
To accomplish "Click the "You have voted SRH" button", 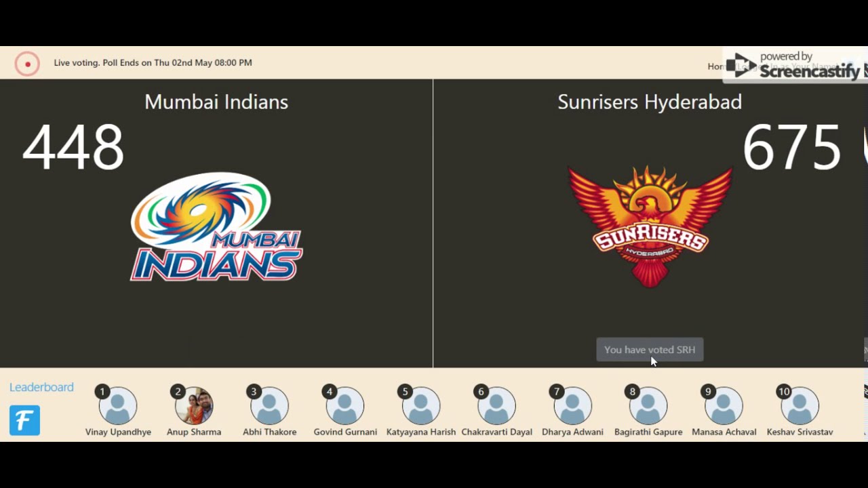I will point(650,350).
